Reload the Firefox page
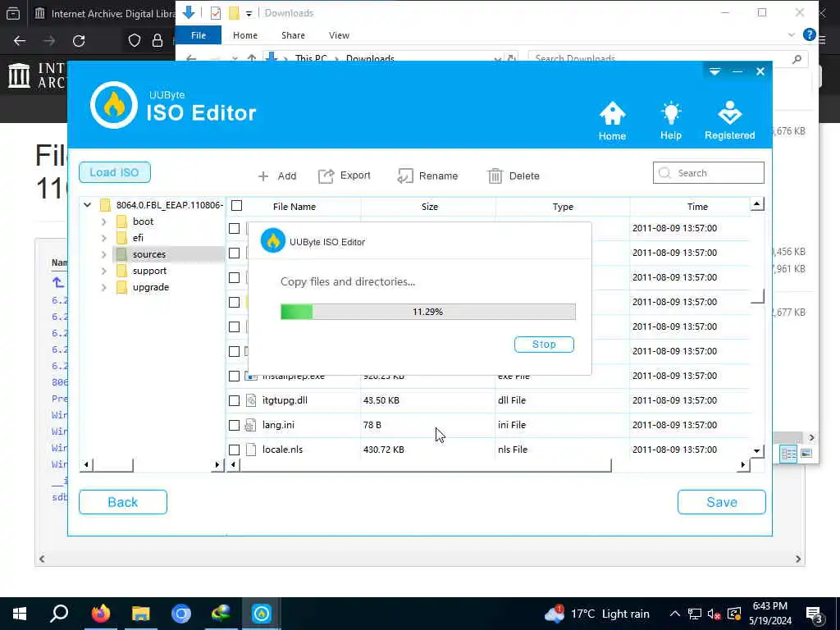This screenshot has width=840, height=630. pos(79,41)
